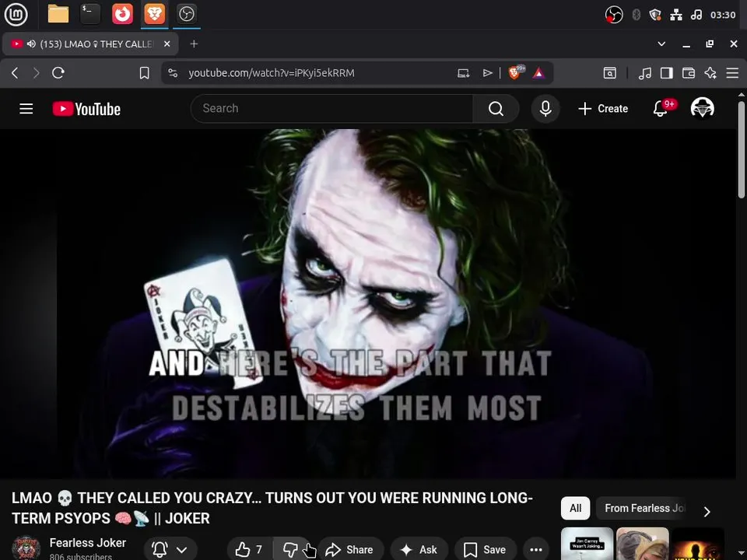Mute the tab via speaker icon
This screenshot has width=747, height=560.
coord(31,44)
